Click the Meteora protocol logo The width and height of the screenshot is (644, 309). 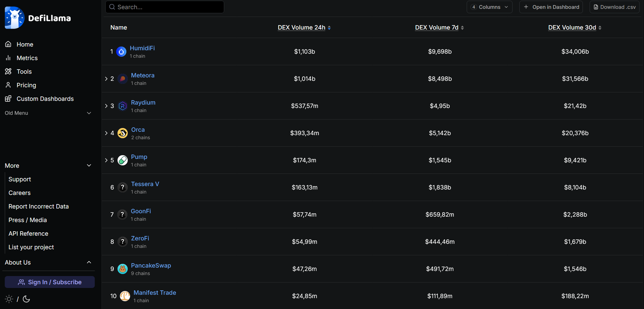click(x=122, y=79)
